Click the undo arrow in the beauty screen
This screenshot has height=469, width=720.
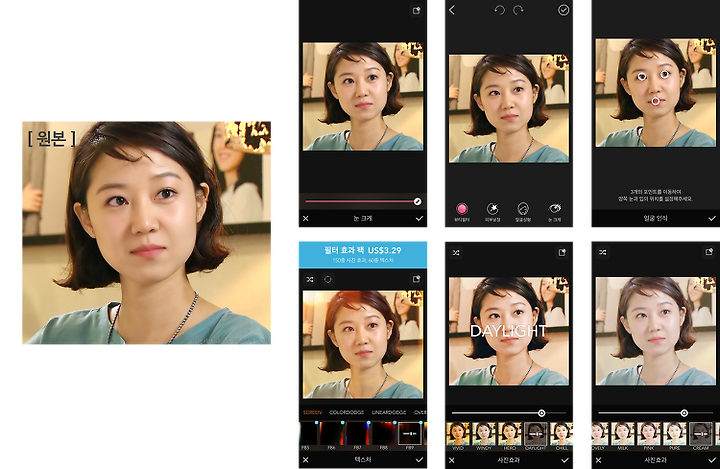pyautogui.click(x=499, y=10)
